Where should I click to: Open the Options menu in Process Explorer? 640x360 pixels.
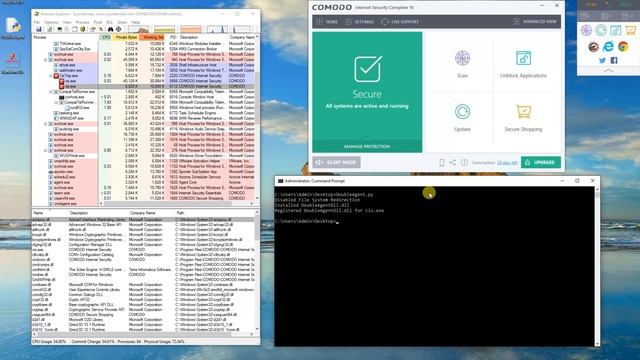click(x=51, y=22)
